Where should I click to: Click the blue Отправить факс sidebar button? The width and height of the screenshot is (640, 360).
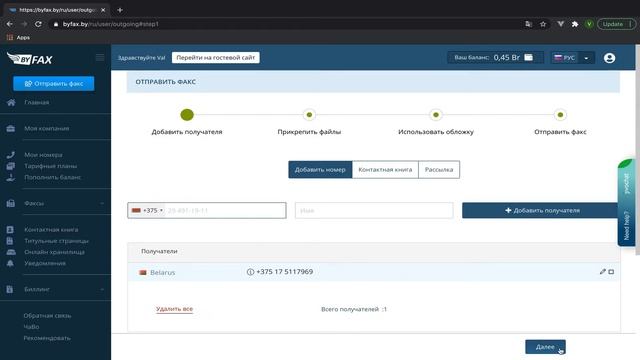point(53,83)
